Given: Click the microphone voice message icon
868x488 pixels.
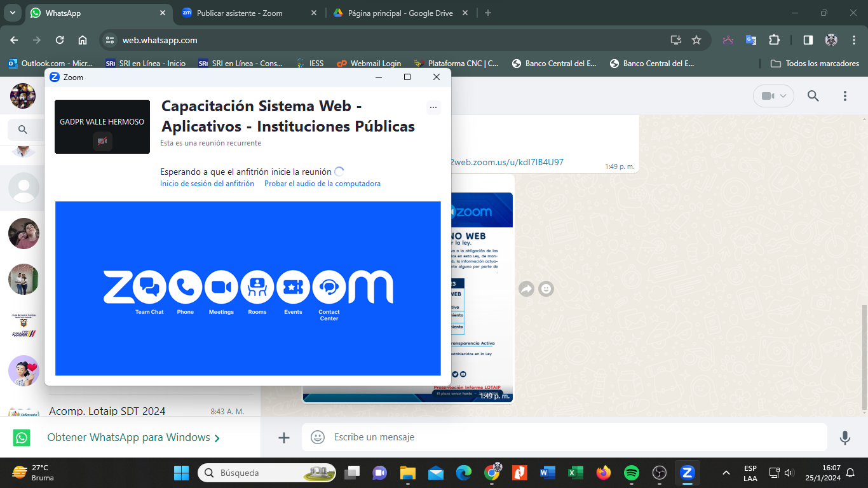Looking at the screenshot, I should (x=844, y=437).
